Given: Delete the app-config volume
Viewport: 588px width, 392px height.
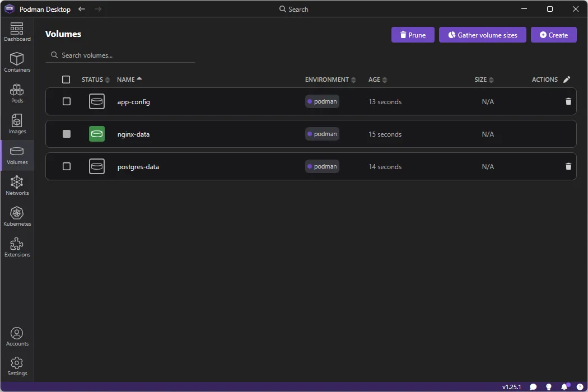Looking at the screenshot, I should coord(568,101).
